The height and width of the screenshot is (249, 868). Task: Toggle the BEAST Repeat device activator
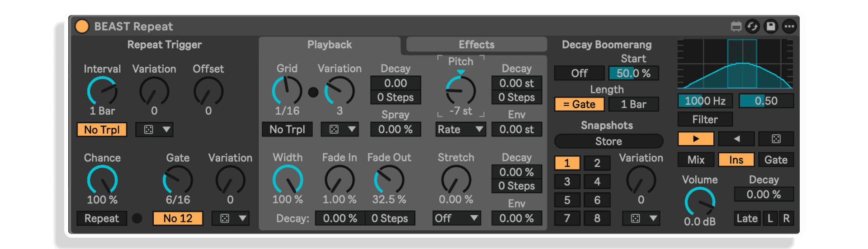[x=82, y=26]
